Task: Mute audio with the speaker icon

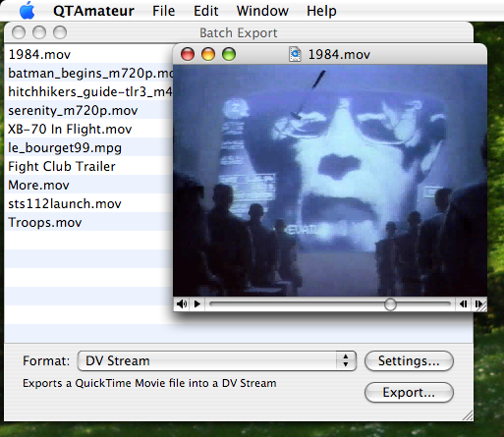Action: (x=182, y=304)
